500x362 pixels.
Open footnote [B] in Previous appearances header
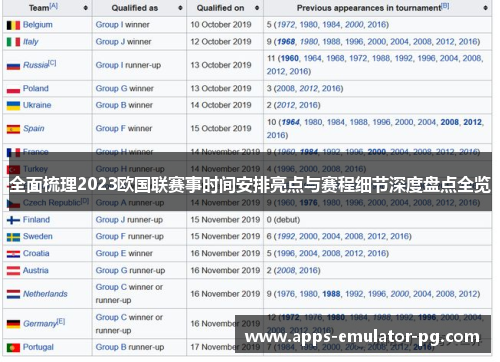(445, 6)
